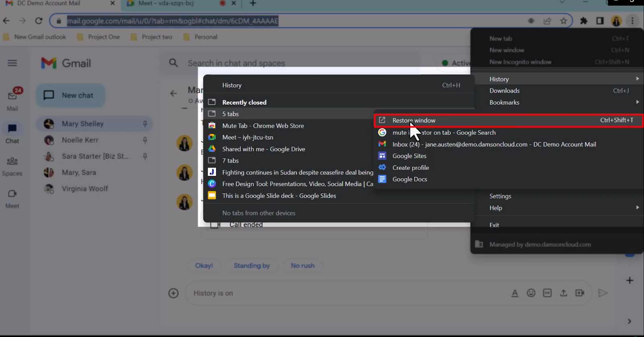Reopen Mute Tab - Chrome Web Store
This screenshot has height=337, width=644.
click(x=289, y=126)
